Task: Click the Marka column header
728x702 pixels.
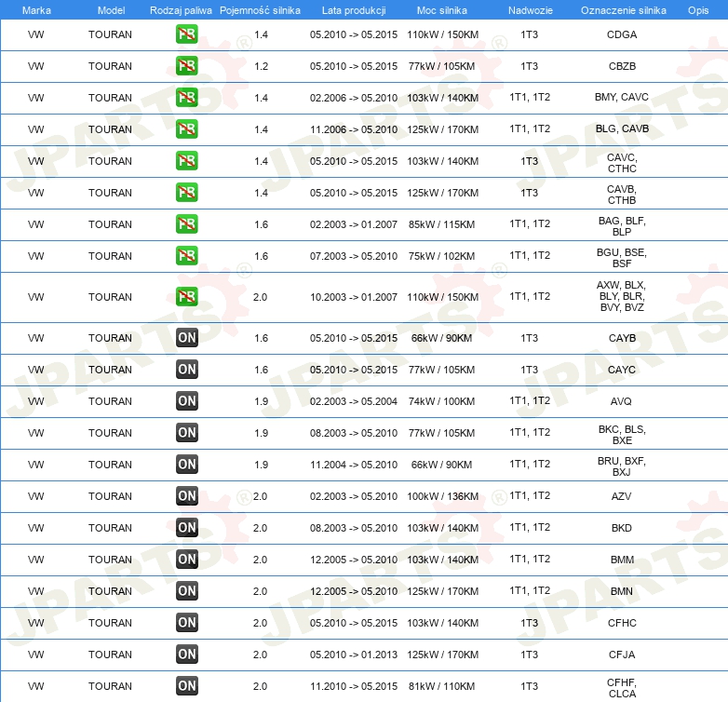Action: (x=36, y=10)
